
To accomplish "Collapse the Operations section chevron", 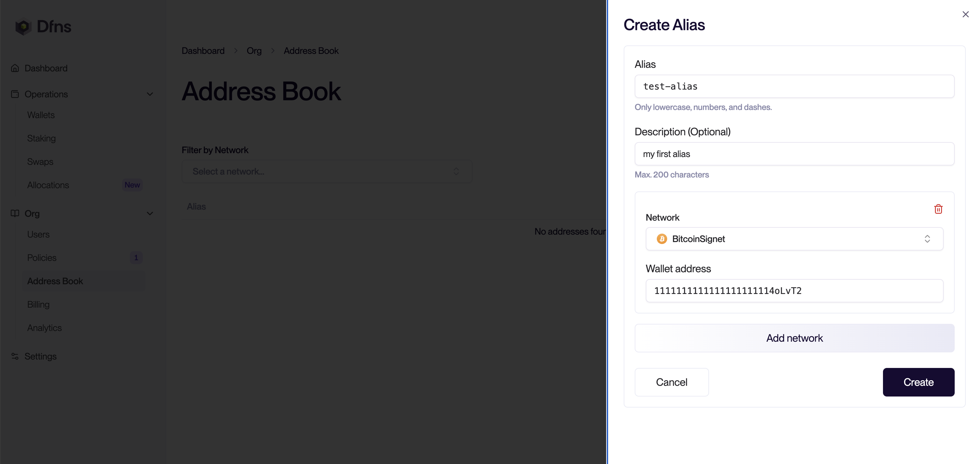I will pos(150,94).
